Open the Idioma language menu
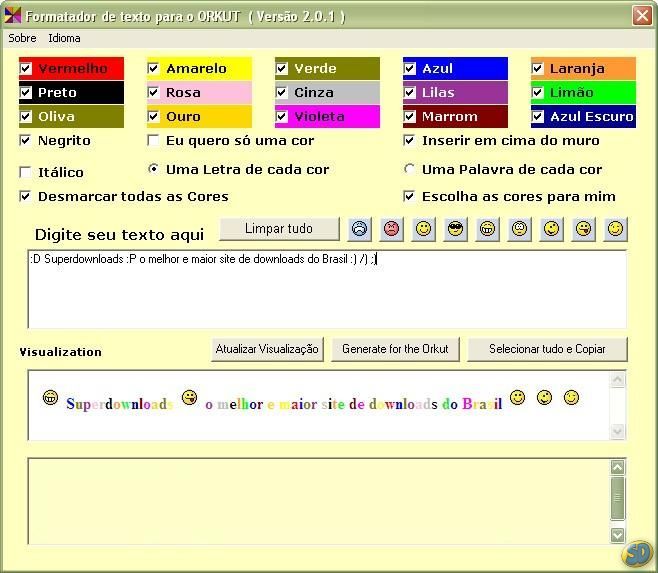This screenshot has width=658, height=573. tap(64, 38)
